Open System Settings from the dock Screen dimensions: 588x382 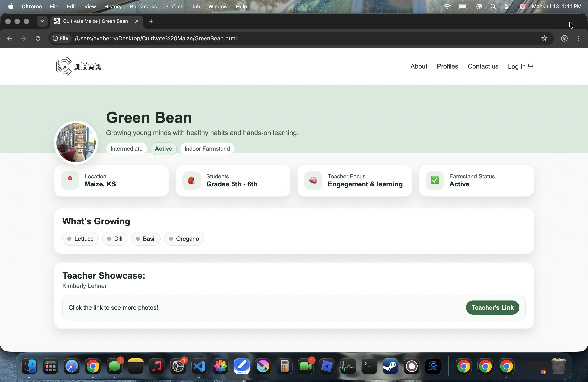pos(178,366)
